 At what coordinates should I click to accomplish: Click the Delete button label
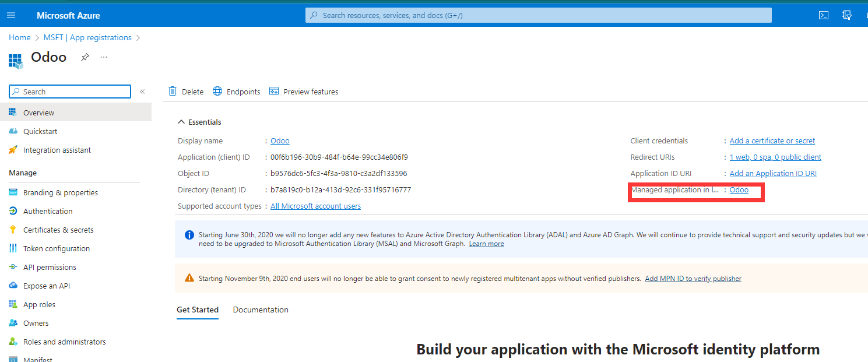coord(192,92)
